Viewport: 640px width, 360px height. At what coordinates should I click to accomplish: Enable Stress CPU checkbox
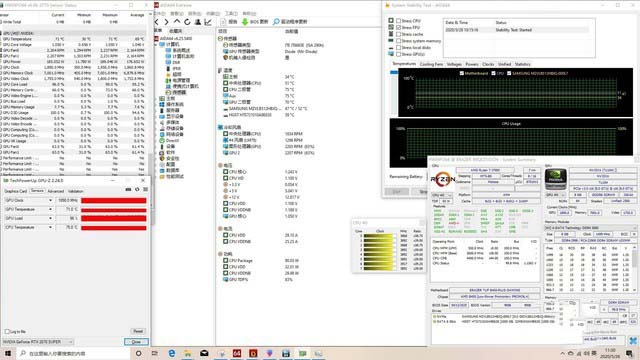click(x=398, y=21)
